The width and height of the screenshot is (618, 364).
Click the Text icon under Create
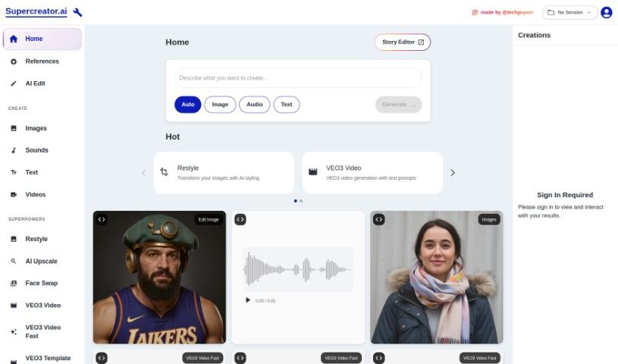point(14,172)
